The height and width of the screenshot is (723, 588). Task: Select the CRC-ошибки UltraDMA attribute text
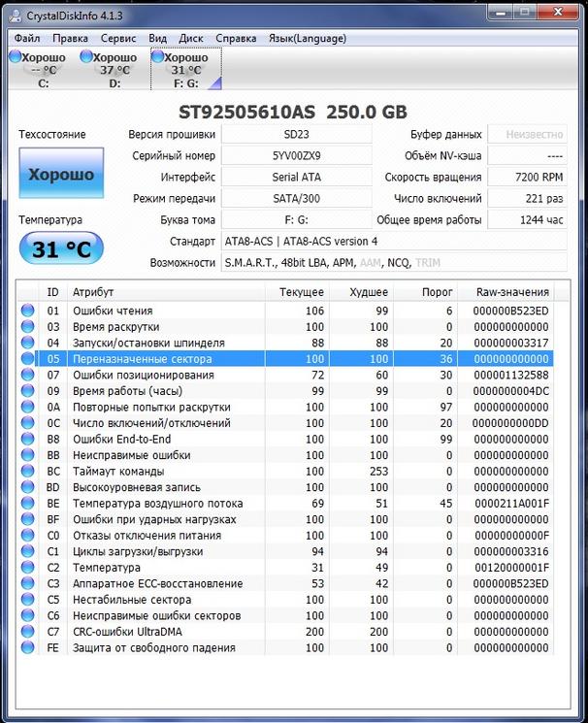pyautogui.click(x=127, y=632)
